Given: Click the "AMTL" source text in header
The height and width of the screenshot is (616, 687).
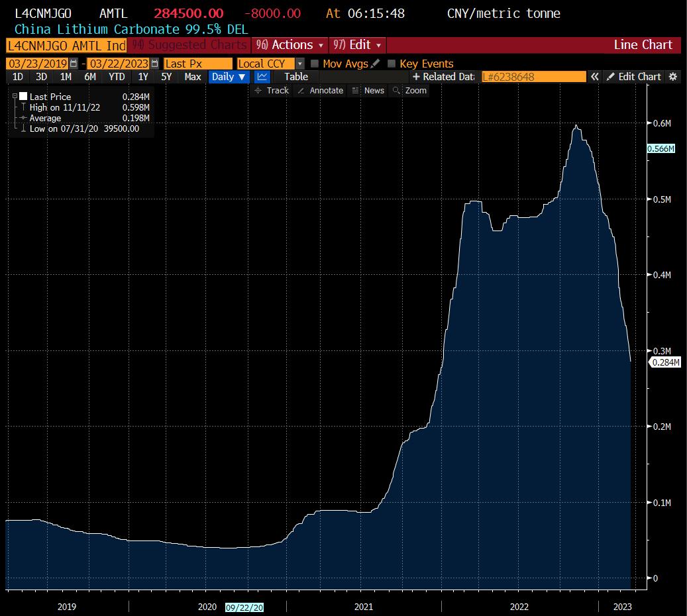Looking at the screenshot, I should tap(113, 14).
